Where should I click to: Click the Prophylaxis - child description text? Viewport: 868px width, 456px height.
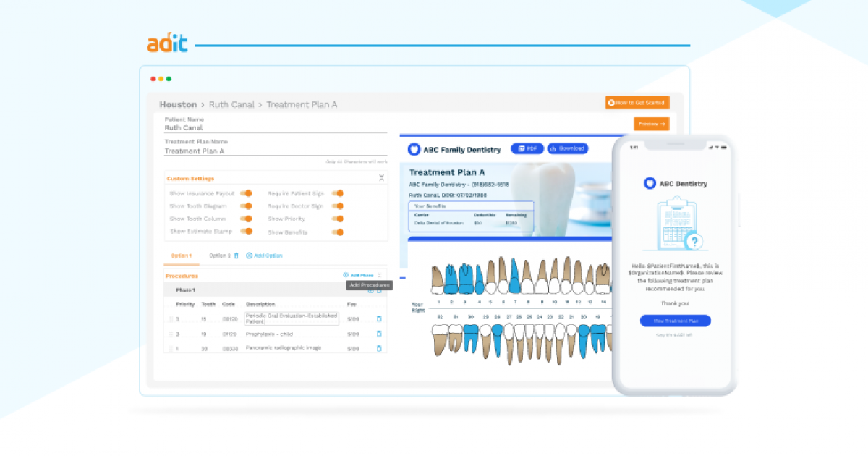(270, 334)
